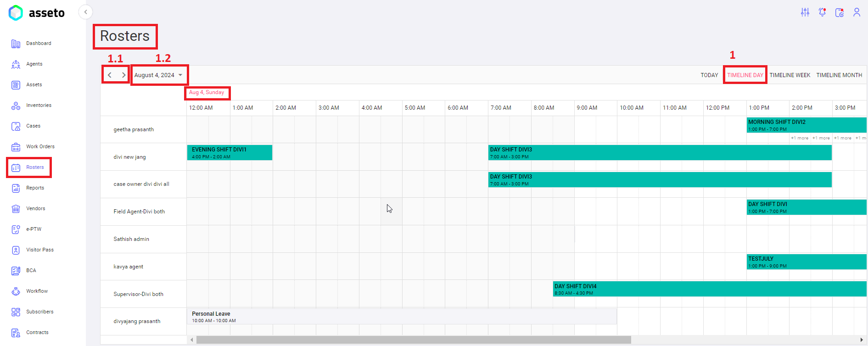Click first '+1 more' link for geetha prasanth
The height and width of the screenshot is (346, 868).
click(799, 138)
